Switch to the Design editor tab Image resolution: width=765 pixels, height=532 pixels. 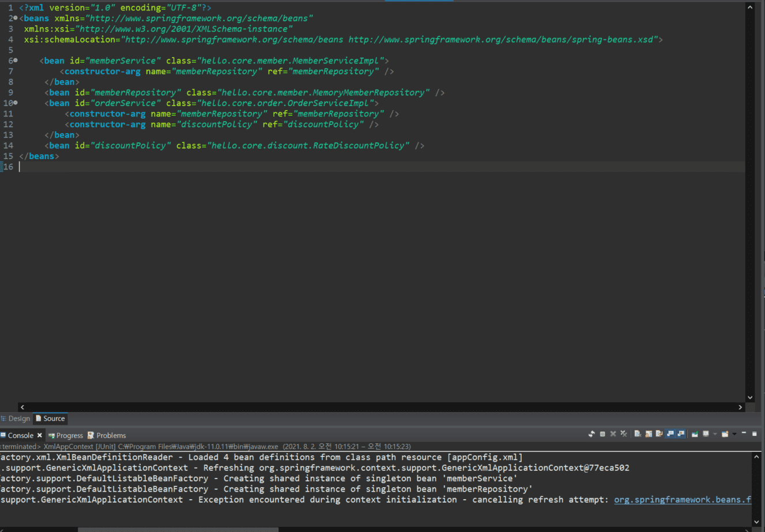coord(16,418)
